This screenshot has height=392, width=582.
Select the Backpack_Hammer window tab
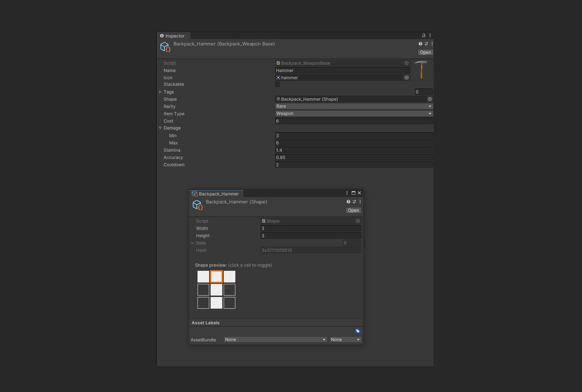[216, 193]
